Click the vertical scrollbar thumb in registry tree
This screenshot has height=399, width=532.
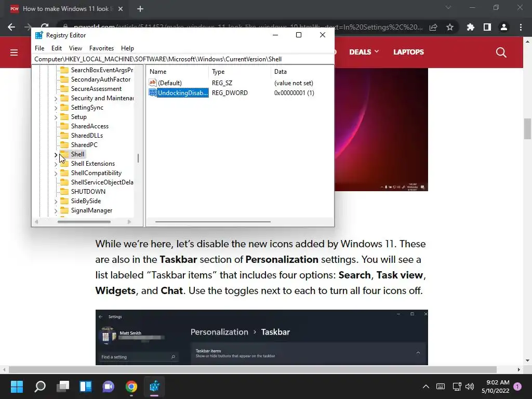138,158
